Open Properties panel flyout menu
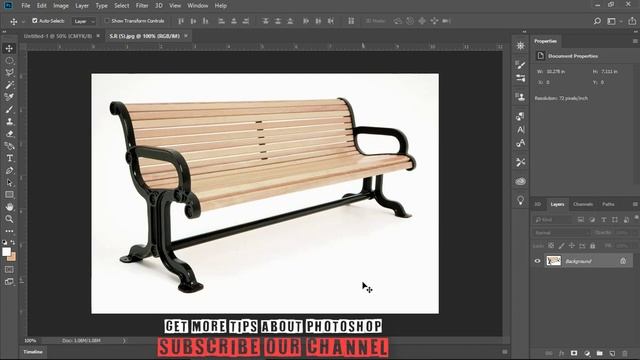Image resolution: width=640 pixels, height=360 pixels. tap(635, 41)
